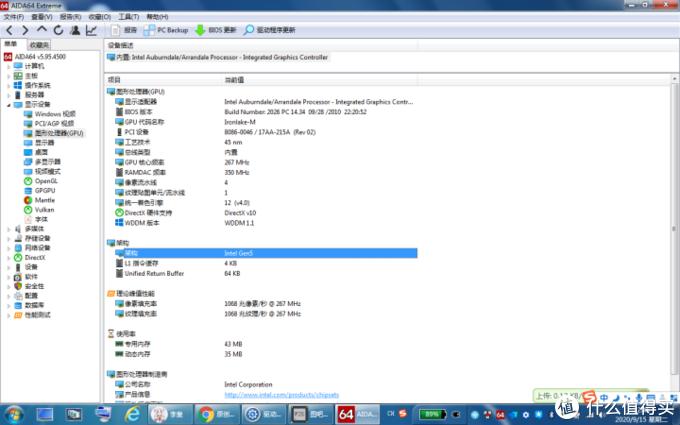The image size is (680, 425).
Task: Select 视频模式 in the tree
Action: [x=42, y=171]
